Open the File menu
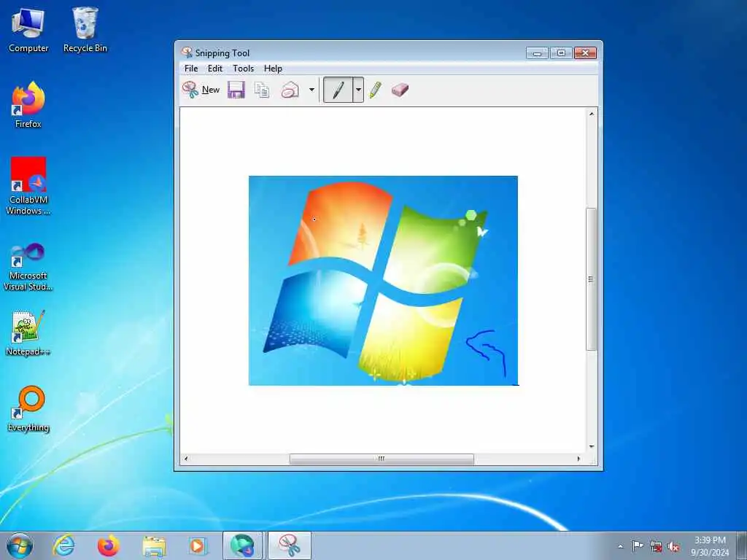Viewport: 747px width, 560px height. [191, 69]
